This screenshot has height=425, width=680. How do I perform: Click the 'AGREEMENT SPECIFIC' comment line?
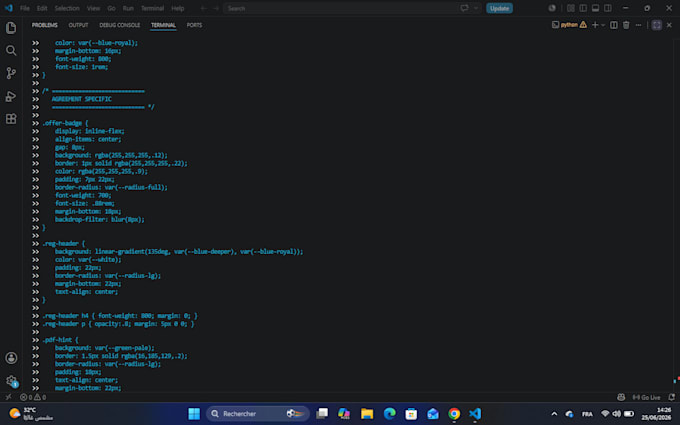82,99
